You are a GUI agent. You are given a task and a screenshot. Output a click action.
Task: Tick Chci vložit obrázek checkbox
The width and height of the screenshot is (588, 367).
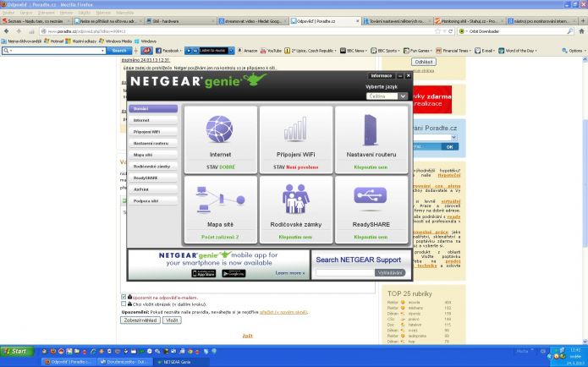[x=124, y=304]
